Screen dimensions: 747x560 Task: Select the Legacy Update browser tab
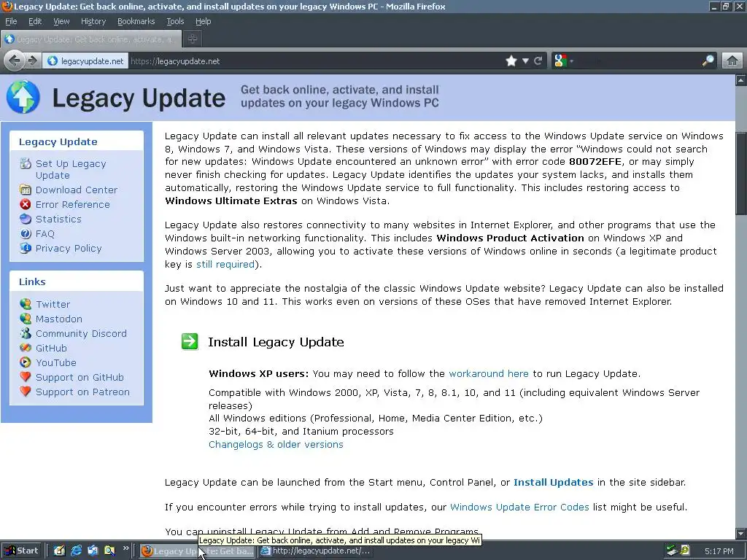[x=91, y=39]
